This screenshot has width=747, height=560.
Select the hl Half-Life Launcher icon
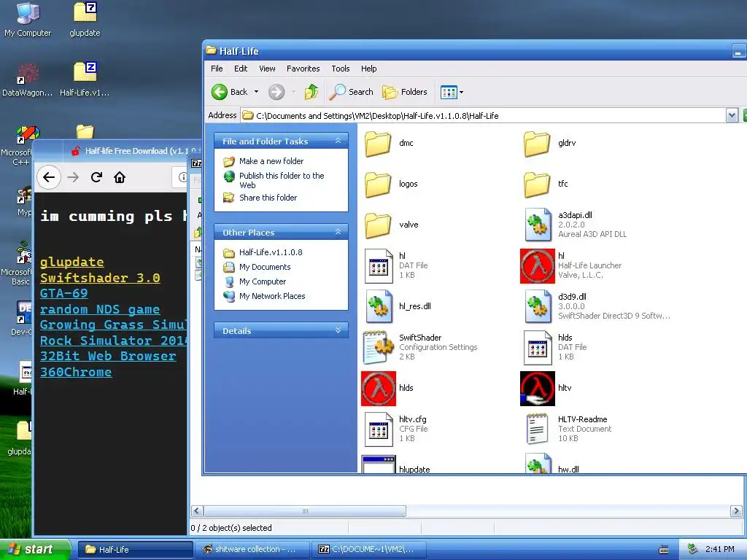[x=538, y=266]
